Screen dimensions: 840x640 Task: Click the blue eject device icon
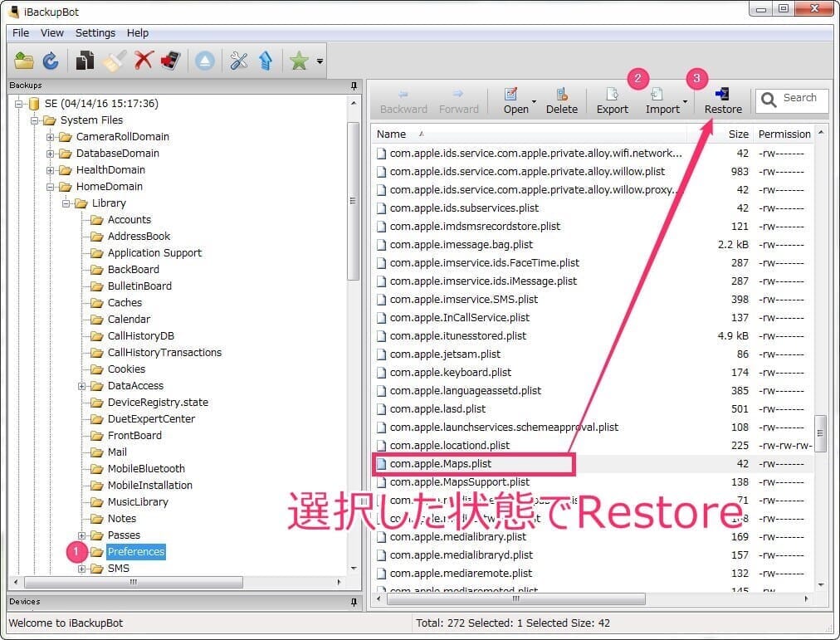click(205, 61)
